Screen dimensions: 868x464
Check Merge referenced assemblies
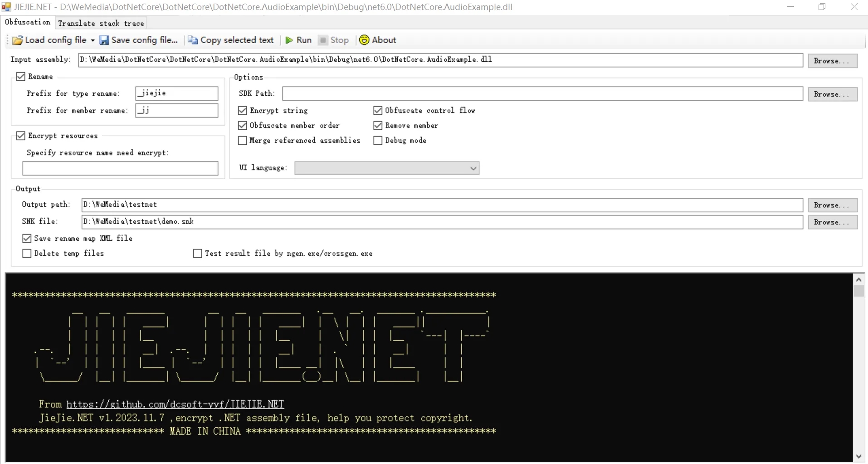point(242,141)
